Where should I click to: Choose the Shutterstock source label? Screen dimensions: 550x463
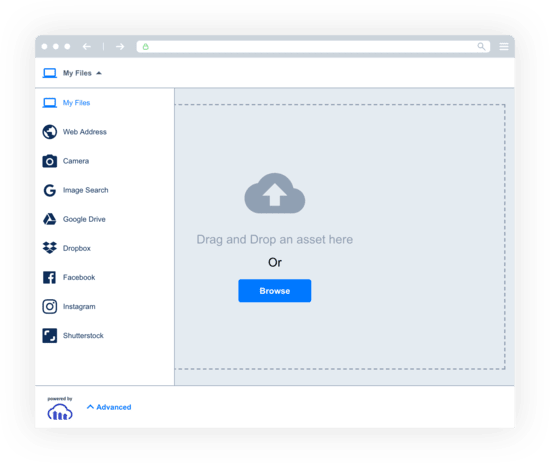(x=83, y=336)
